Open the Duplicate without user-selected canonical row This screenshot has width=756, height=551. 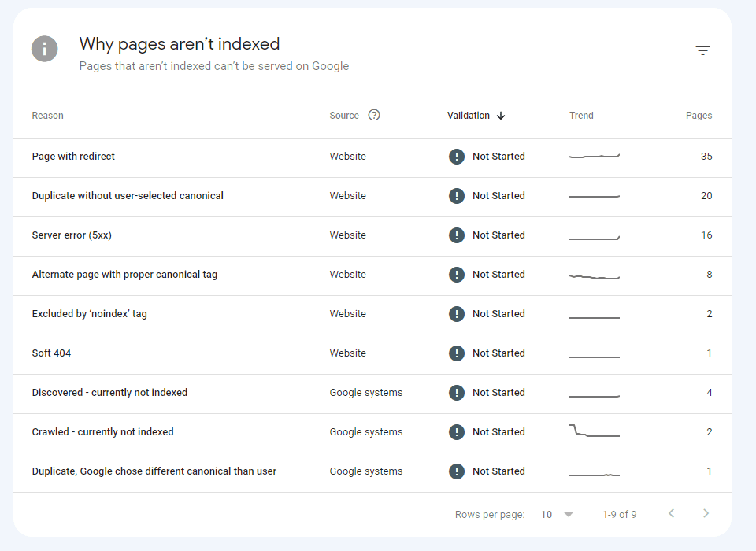click(x=372, y=197)
